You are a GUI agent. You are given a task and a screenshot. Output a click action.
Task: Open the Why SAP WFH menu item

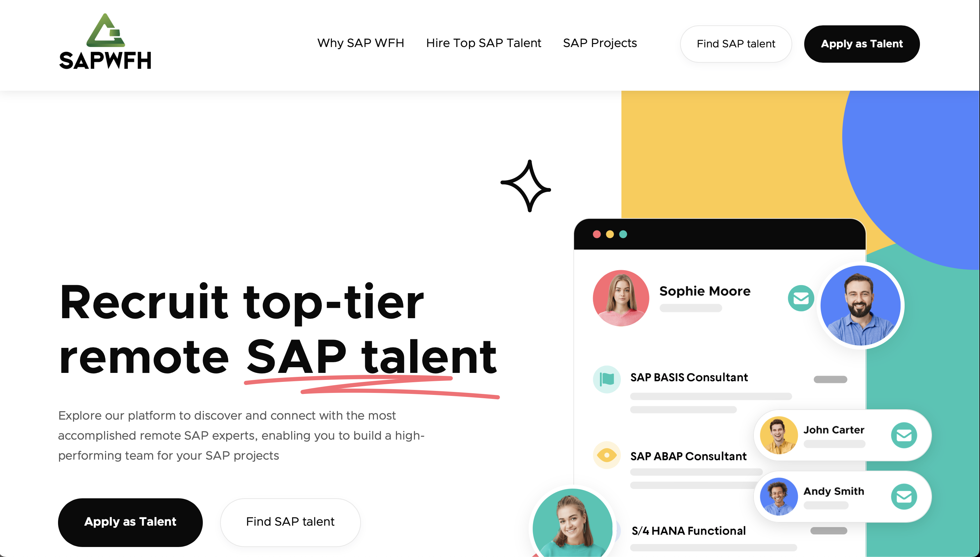(x=361, y=43)
